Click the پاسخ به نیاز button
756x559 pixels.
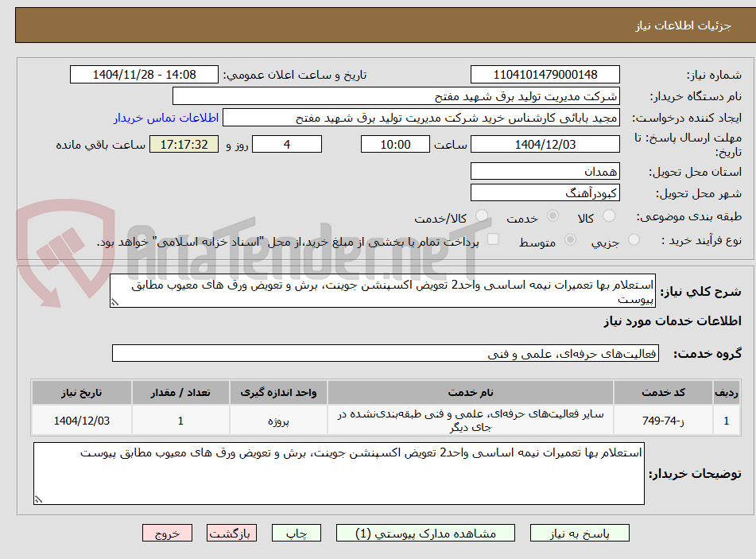[x=580, y=533]
